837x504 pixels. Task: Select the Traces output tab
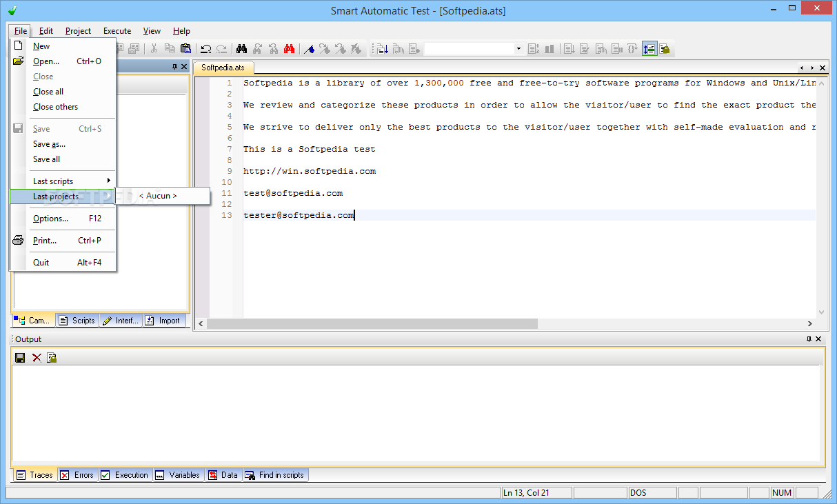34,475
